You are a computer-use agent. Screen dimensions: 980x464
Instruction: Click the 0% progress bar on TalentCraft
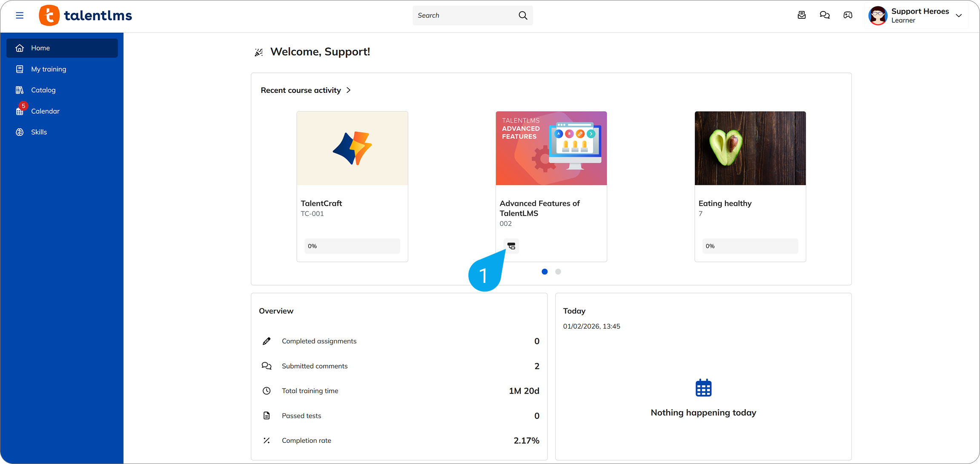[352, 246]
